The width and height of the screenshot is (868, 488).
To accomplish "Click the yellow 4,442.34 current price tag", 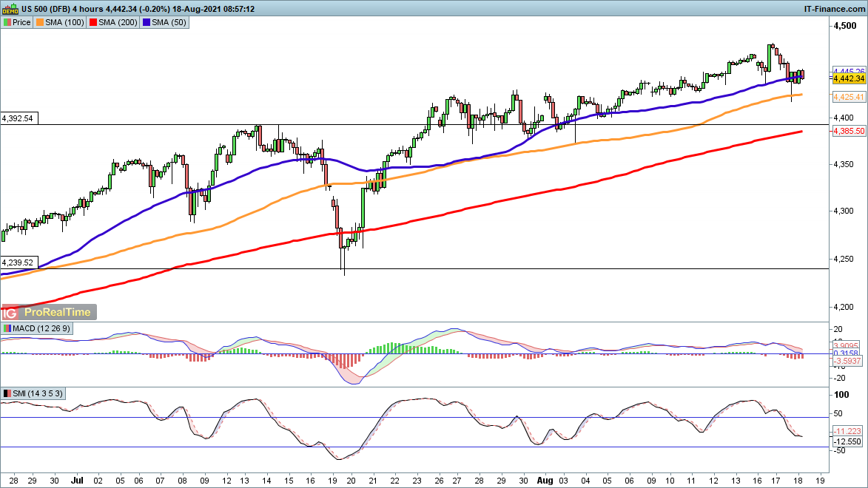I will (x=849, y=78).
